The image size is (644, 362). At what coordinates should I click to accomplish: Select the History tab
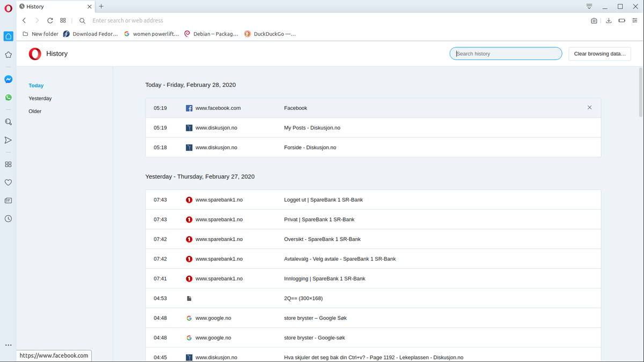click(x=56, y=6)
